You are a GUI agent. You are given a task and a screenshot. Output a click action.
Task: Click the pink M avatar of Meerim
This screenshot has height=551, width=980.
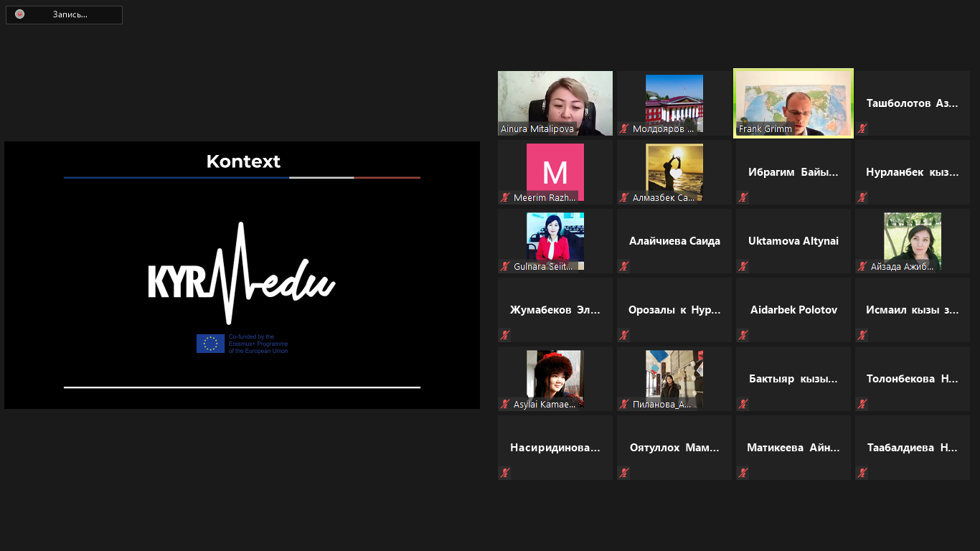(555, 172)
